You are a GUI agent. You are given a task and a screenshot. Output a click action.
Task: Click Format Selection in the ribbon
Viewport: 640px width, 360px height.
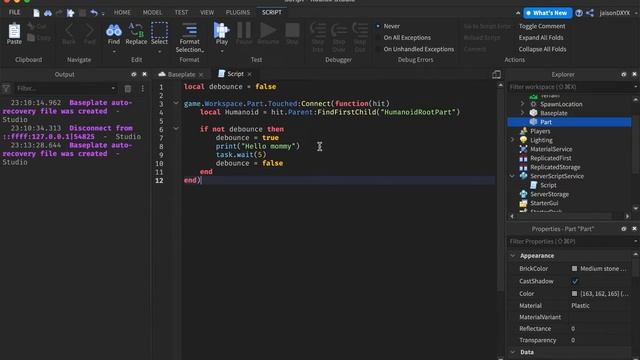pos(189,38)
